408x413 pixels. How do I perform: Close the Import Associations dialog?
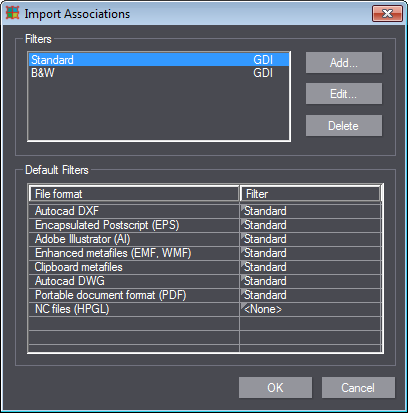[387, 14]
